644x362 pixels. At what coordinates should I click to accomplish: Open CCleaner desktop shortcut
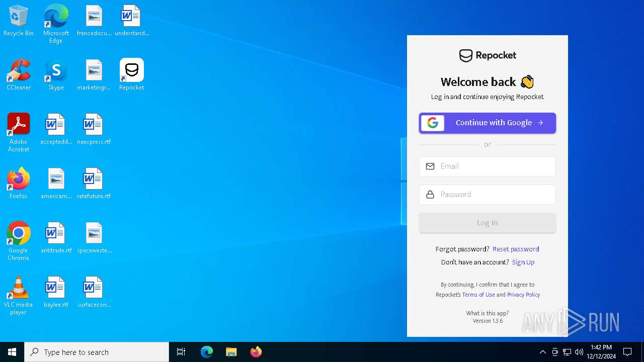click(19, 75)
